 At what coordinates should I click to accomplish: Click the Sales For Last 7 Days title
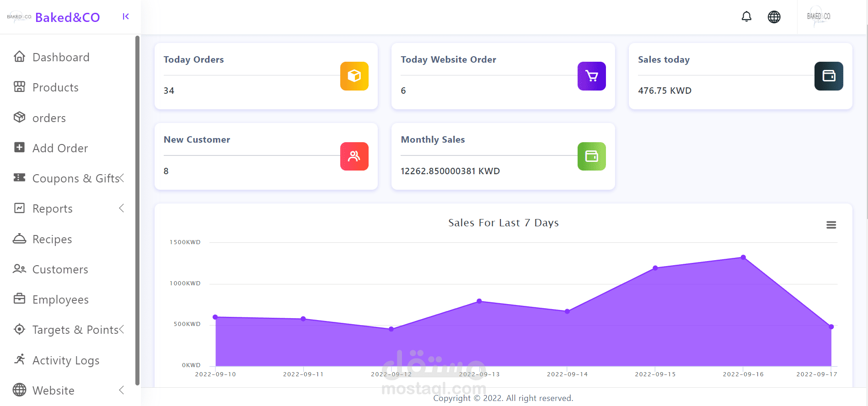pyautogui.click(x=503, y=223)
